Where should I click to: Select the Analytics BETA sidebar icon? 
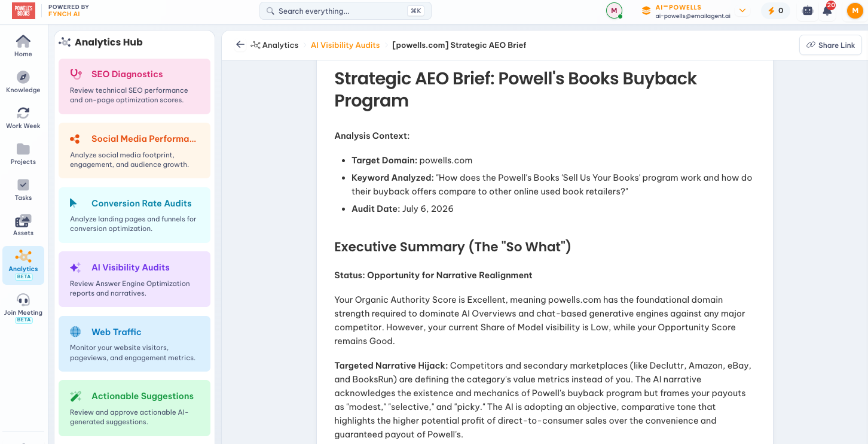23,264
